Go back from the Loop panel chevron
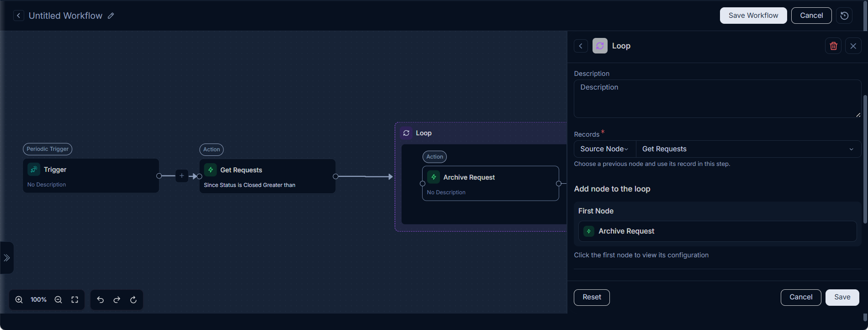Image resolution: width=868 pixels, height=330 pixels. pos(581,46)
